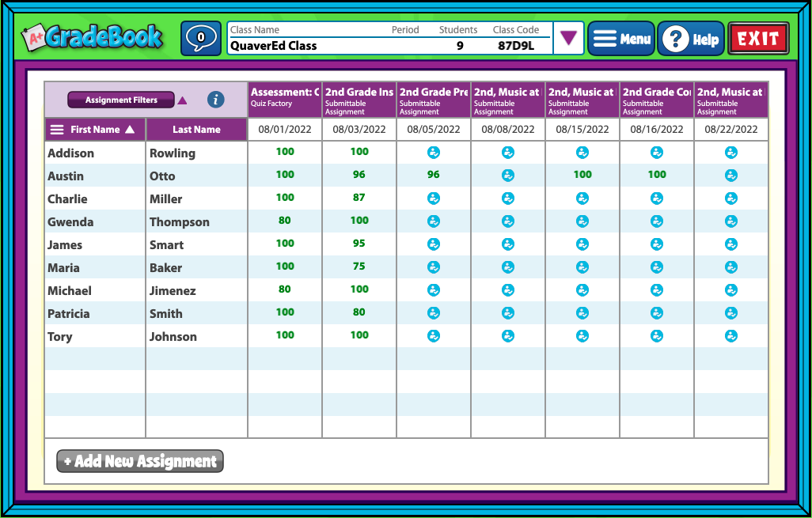The width and height of the screenshot is (812, 518).
Task: Click Austin's 100 grade on 08/16/2022
Action: click(657, 175)
